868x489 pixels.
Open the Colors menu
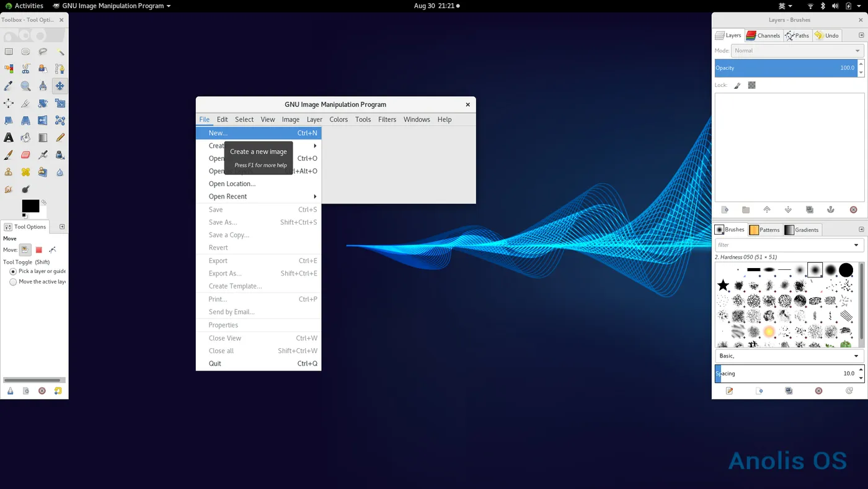pos(339,120)
